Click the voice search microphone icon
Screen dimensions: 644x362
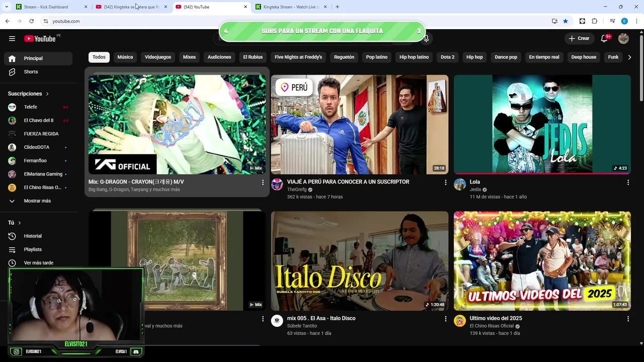[x=426, y=39]
